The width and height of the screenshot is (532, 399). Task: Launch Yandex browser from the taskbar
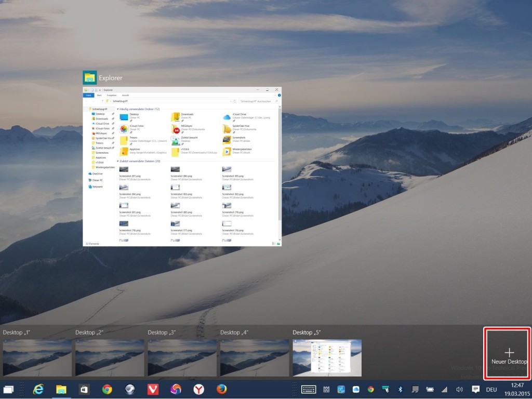click(x=198, y=389)
